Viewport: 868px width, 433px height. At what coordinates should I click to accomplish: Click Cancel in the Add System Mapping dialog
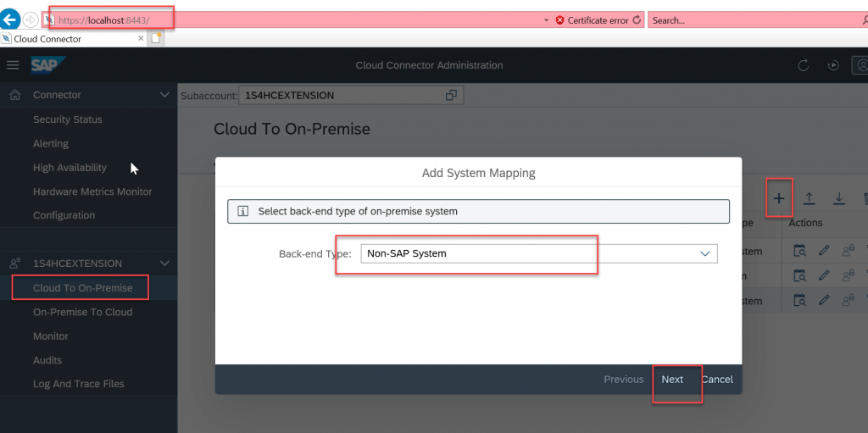coord(717,380)
